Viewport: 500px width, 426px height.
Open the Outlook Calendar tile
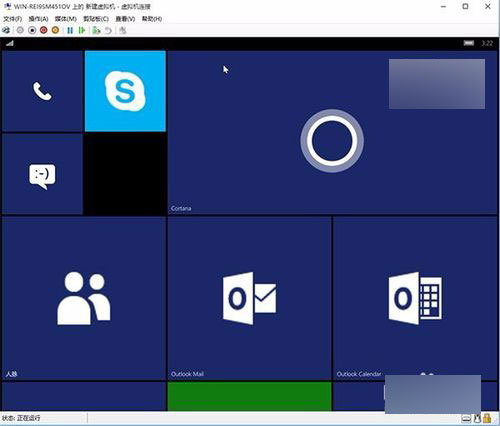415,298
